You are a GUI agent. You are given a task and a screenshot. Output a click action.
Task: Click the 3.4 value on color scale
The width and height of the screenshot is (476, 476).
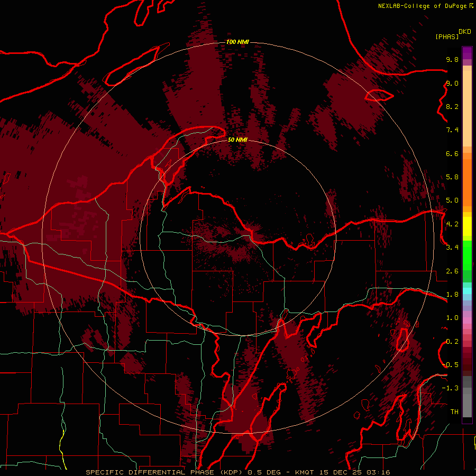pyautogui.click(x=452, y=248)
